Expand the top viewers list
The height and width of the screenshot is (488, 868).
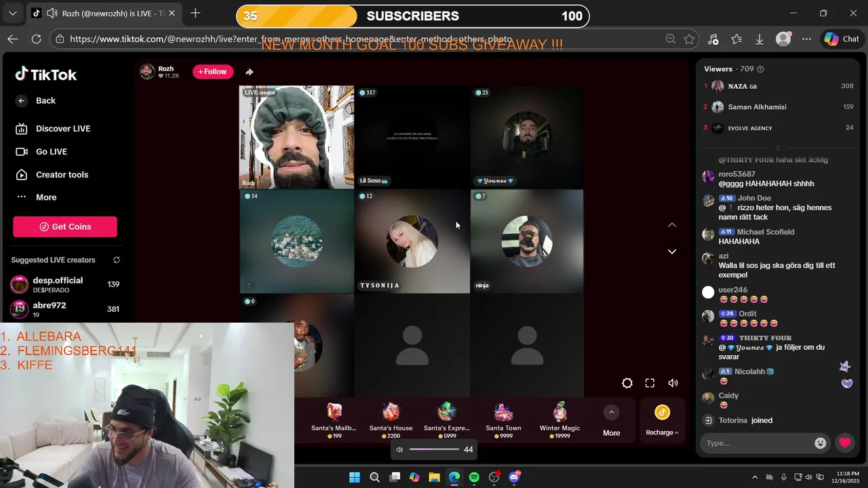coord(778,147)
